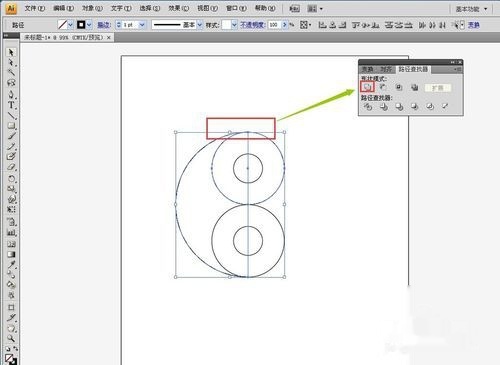Screen dimensions: 500x365
Task: Select the Free Transform tool
Action: point(11,209)
